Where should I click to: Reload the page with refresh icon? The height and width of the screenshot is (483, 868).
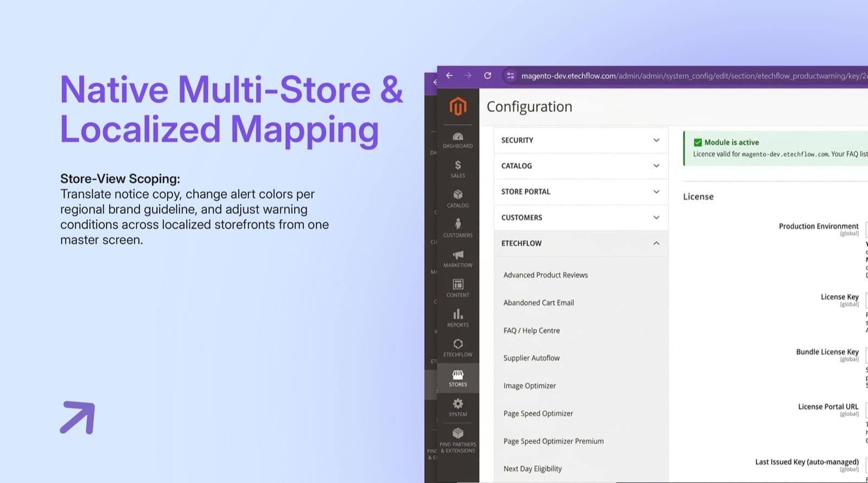(488, 75)
